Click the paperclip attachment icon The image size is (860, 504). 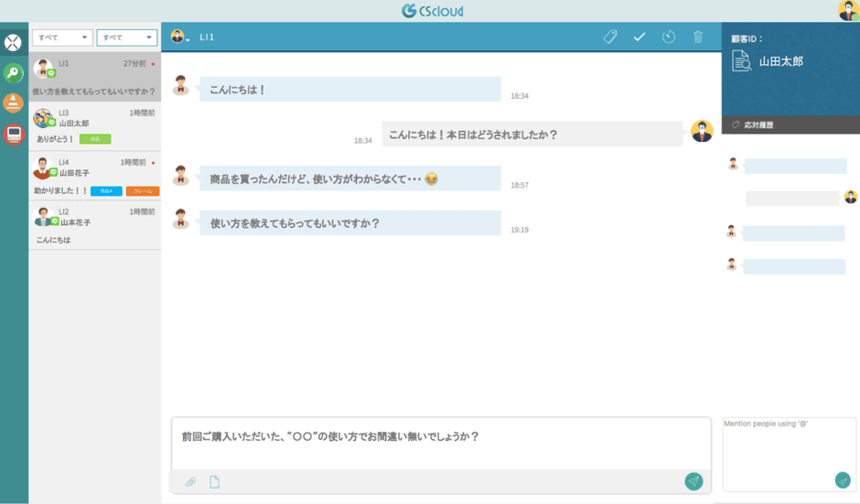coord(190,482)
